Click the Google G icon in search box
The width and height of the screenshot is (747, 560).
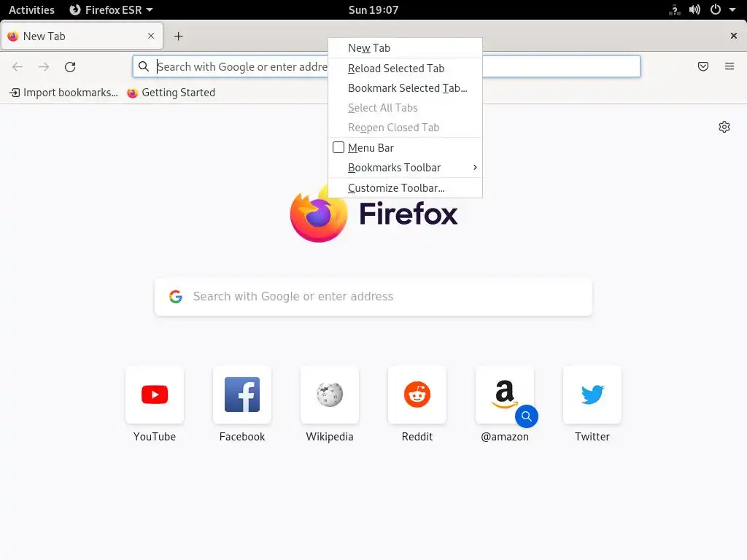pos(176,297)
